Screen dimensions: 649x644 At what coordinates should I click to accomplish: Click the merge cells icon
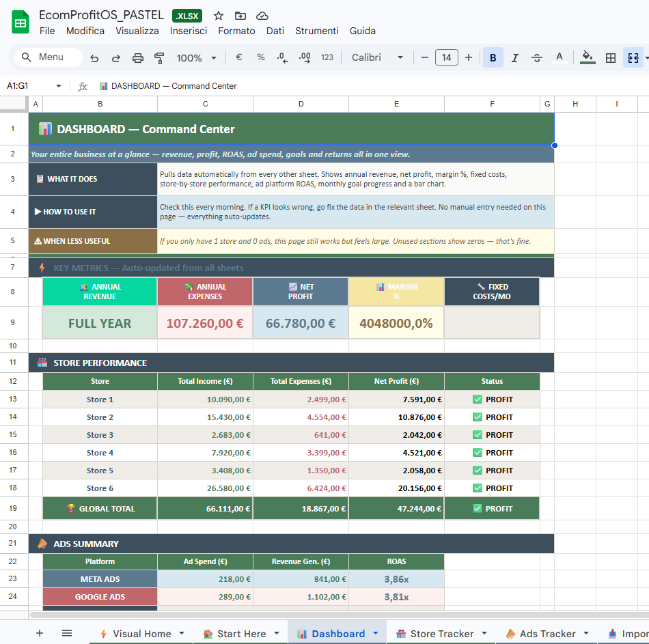point(633,58)
